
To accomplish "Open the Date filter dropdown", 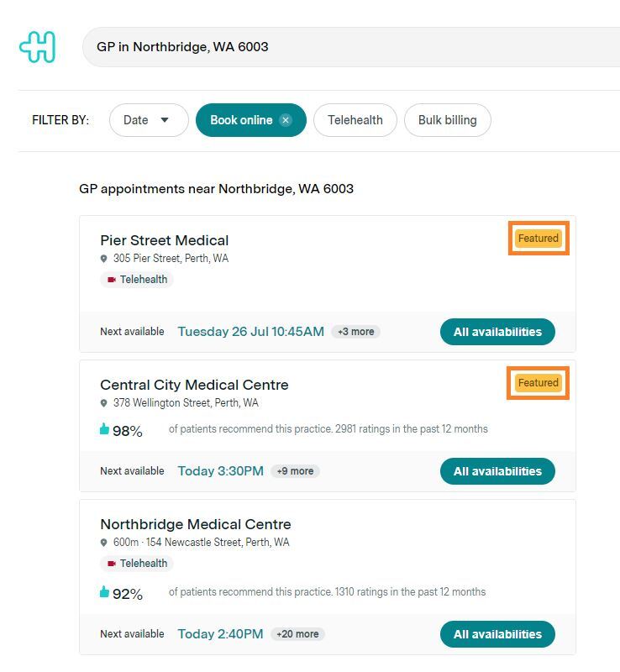I will click(148, 120).
